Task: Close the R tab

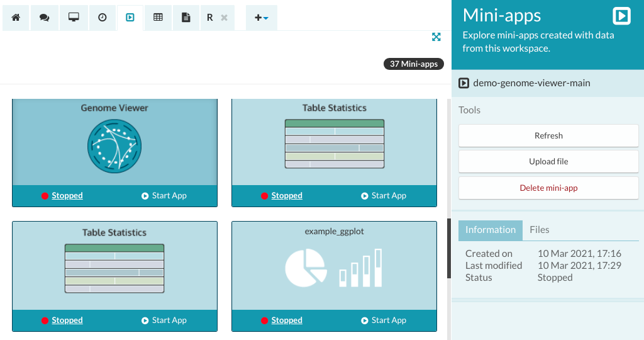Action: tap(224, 18)
